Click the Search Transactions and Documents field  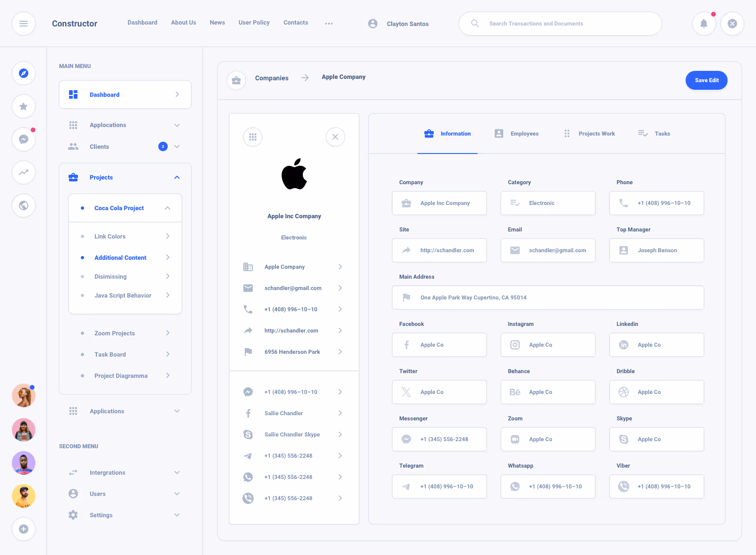[x=560, y=24]
